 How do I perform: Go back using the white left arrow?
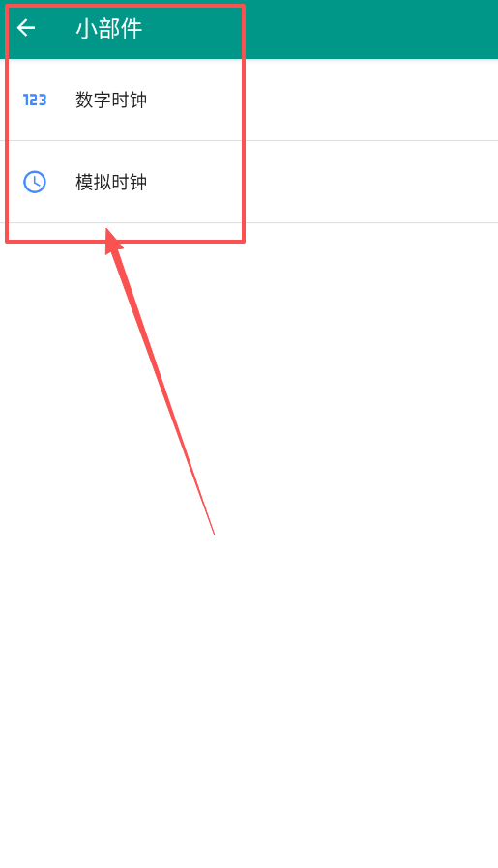click(x=26, y=28)
